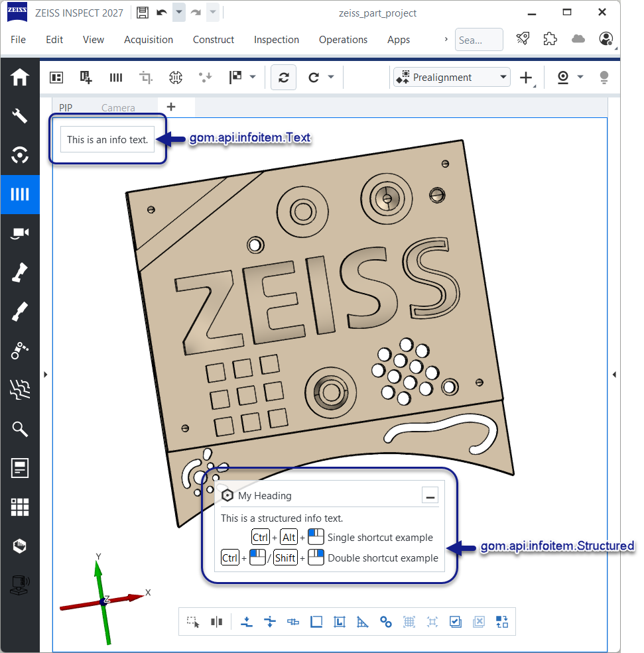644x653 pixels.
Task: Open the grid tiles icon in sidebar
Action: pos(20,507)
